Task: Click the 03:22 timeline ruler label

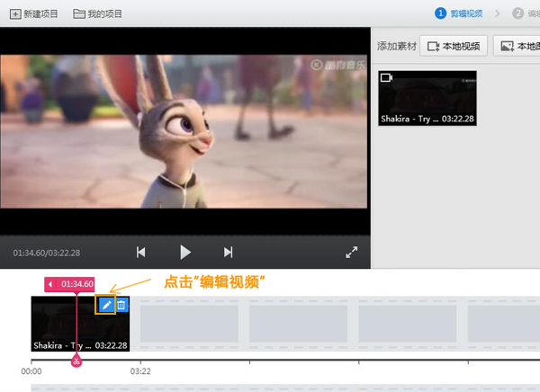Action: (x=140, y=371)
